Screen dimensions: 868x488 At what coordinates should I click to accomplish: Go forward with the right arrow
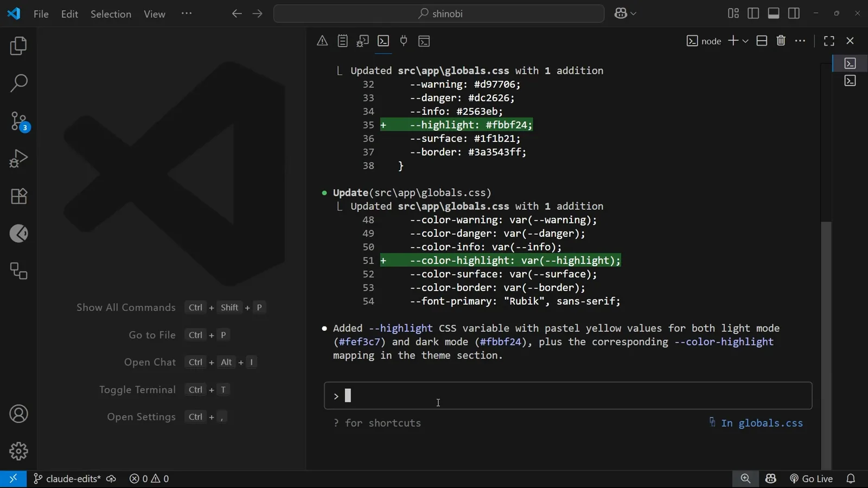tap(258, 14)
